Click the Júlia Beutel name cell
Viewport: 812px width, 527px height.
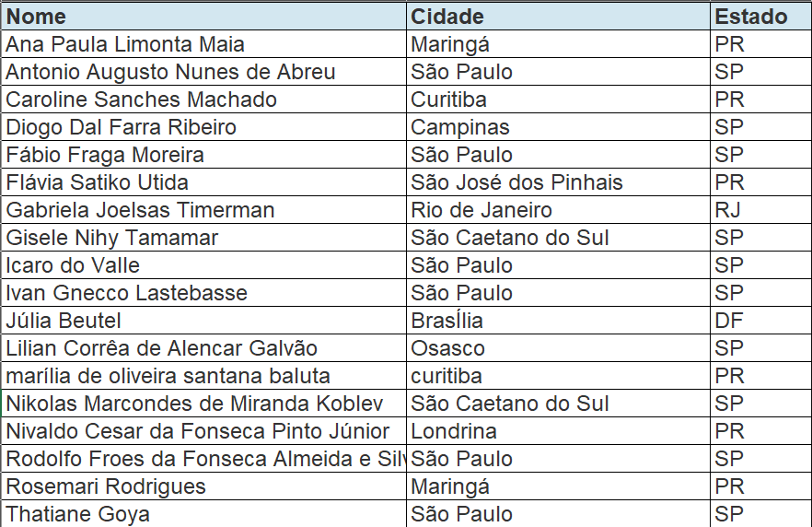(64, 321)
